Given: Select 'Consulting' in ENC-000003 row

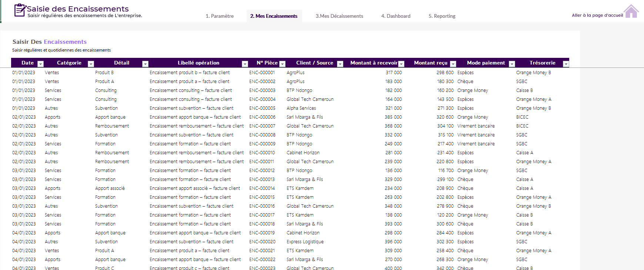Looking at the screenshot, I should [x=106, y=90].
